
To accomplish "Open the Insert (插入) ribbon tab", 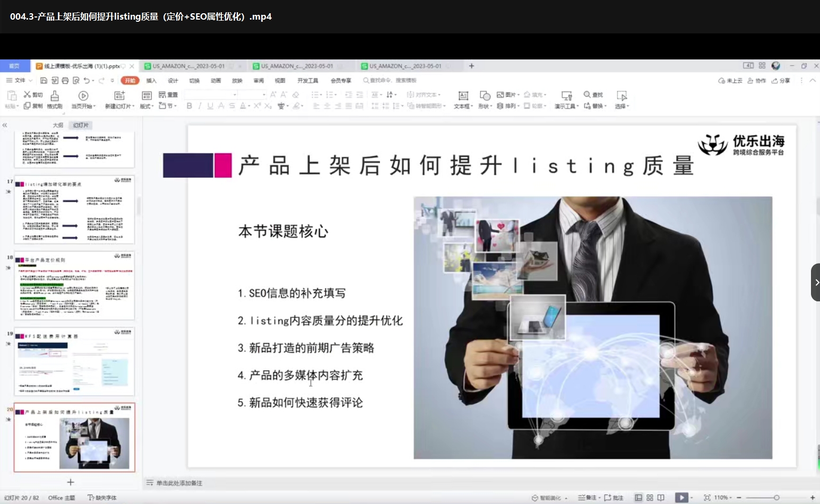I will click(x=151, y=81).
